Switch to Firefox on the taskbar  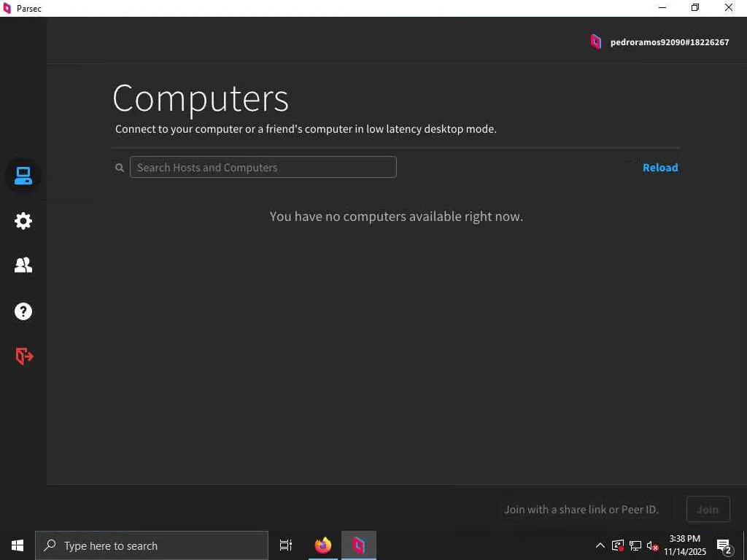click(323, 545)
